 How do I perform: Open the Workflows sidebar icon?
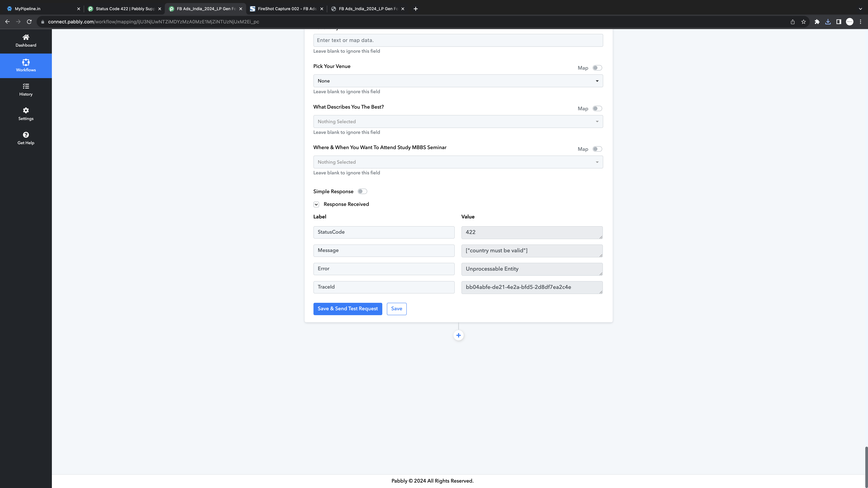pos(26,62)
